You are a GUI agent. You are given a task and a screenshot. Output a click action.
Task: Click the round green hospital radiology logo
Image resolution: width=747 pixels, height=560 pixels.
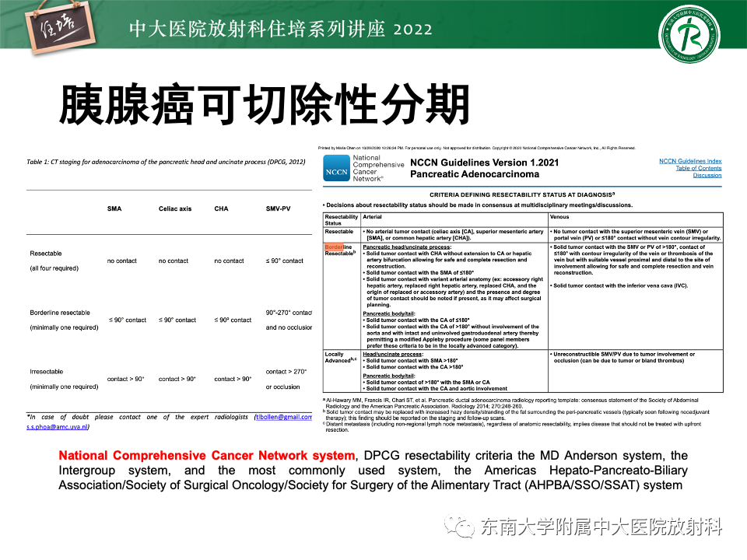(689, 35)
